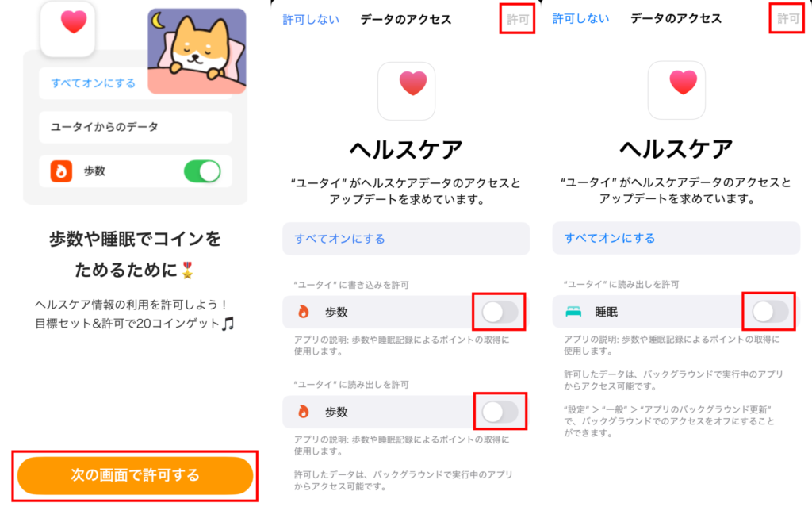Click すべてオンにする in the left illustration card
This screenshot has height=522, width=812.
pos(94,83)
